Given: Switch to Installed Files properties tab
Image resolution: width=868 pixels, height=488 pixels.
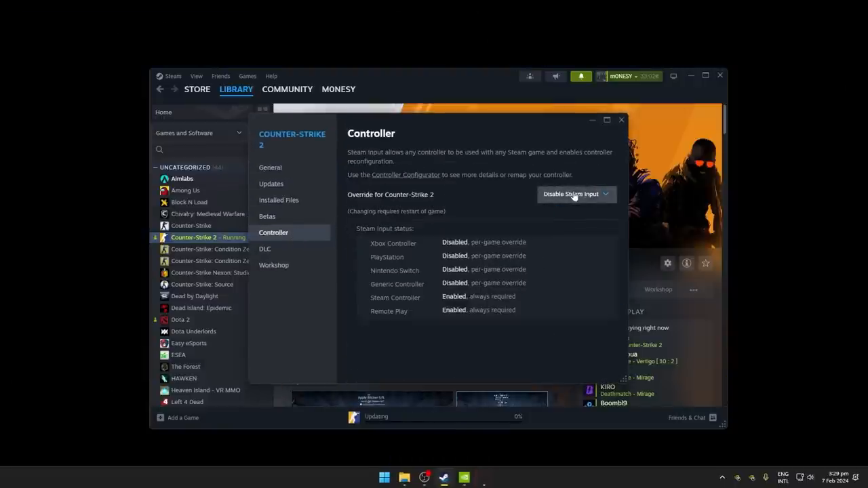Looking at the screenshot, I should click(279, 200).
